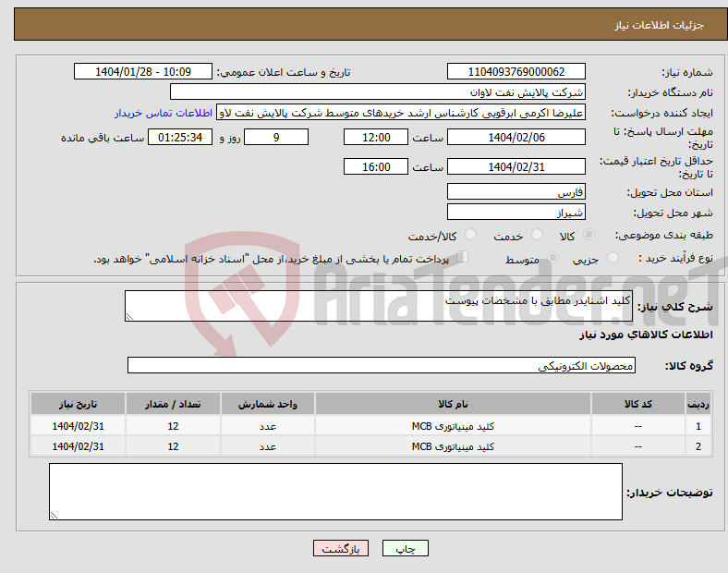The image size is (728, 573).
Task: Select the کالا radio button
Action: pos(589,236)
